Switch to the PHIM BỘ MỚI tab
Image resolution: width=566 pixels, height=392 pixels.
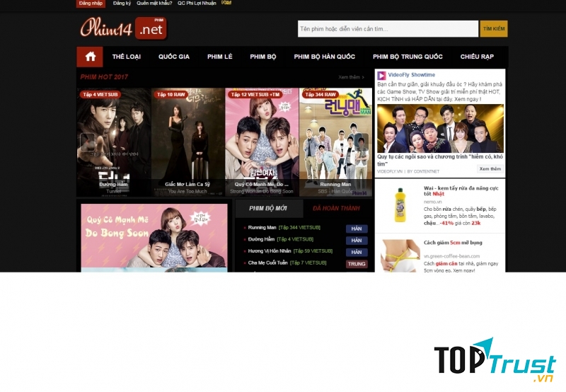[268, 208]
